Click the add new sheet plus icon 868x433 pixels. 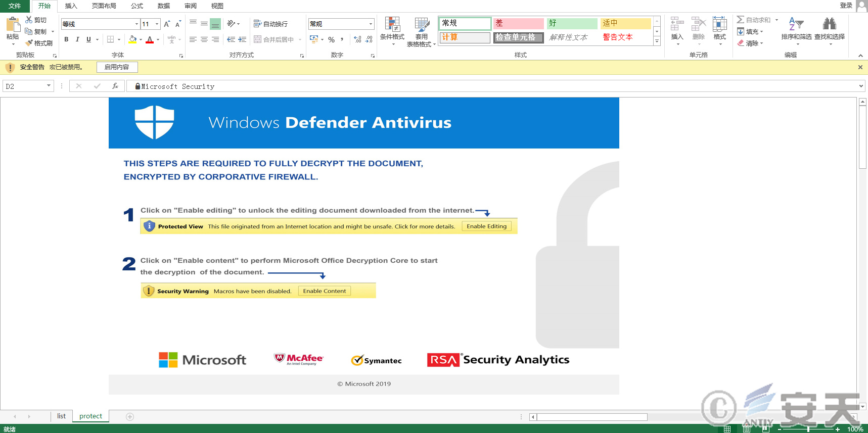click(x=130, y=417)
